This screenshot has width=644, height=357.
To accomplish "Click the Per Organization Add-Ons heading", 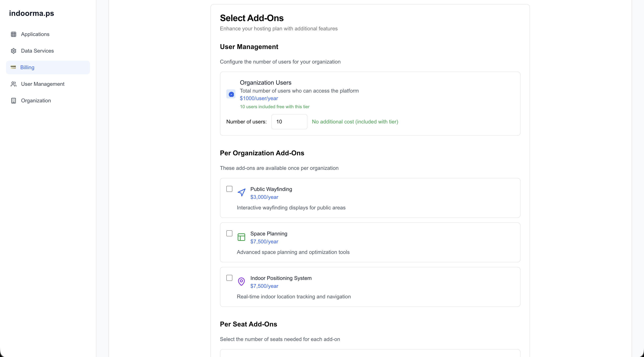I will tap(262, 153).
